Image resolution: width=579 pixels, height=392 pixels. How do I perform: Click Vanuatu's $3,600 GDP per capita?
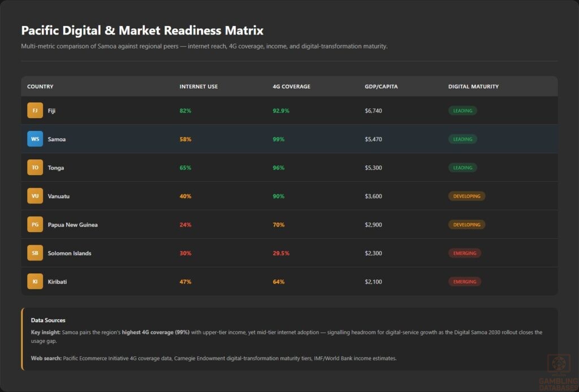(x=373, y=196)
